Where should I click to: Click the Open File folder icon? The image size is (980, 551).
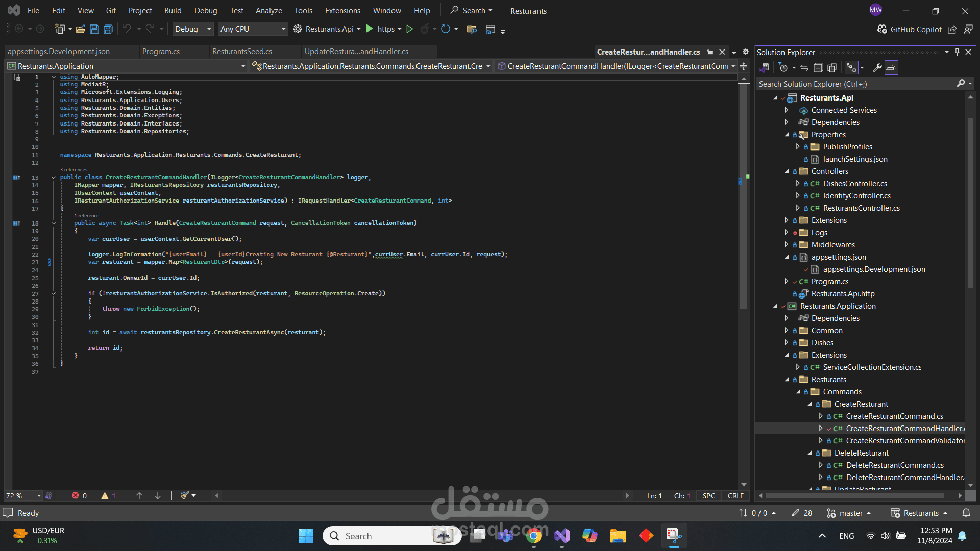pyautogui.click(x=81, y=29)
